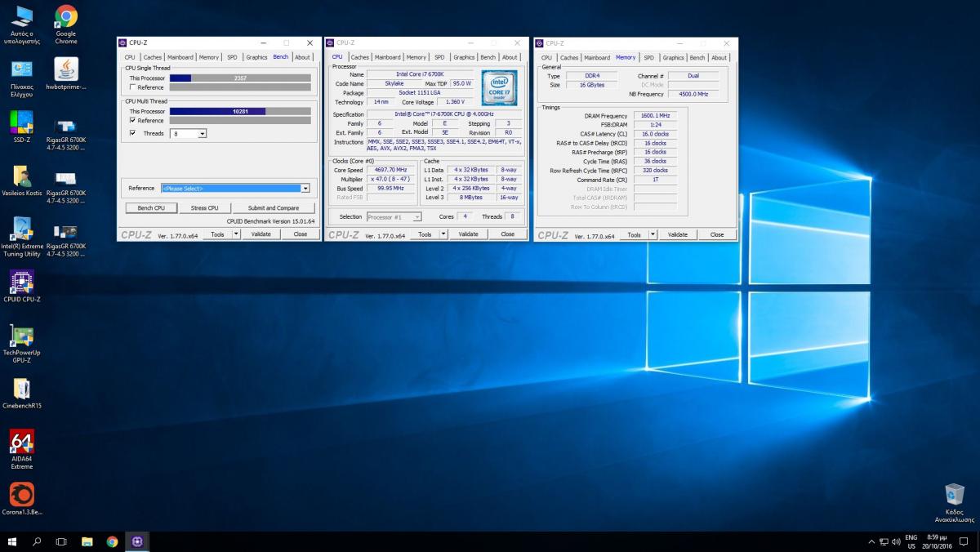Open the Processor #1 selection dropdown

coord(394,216)
